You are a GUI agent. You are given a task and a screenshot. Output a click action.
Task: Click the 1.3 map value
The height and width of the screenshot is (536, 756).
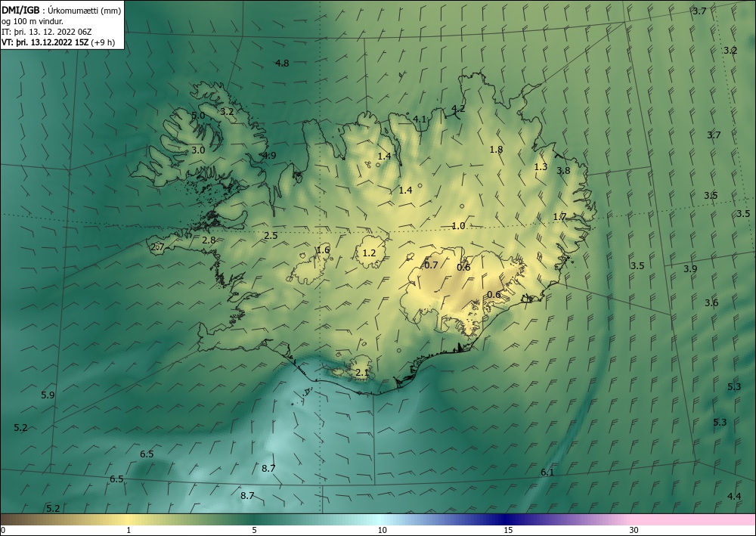(541, 167)
